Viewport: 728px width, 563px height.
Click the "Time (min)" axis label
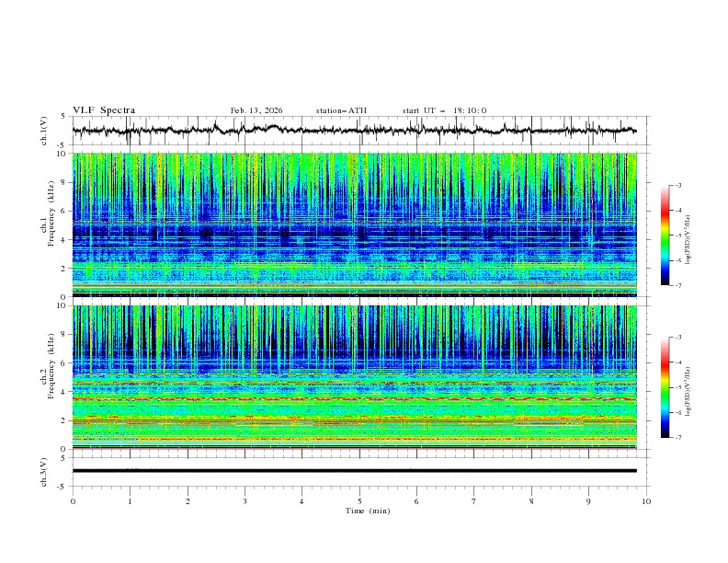pos(368,511)
